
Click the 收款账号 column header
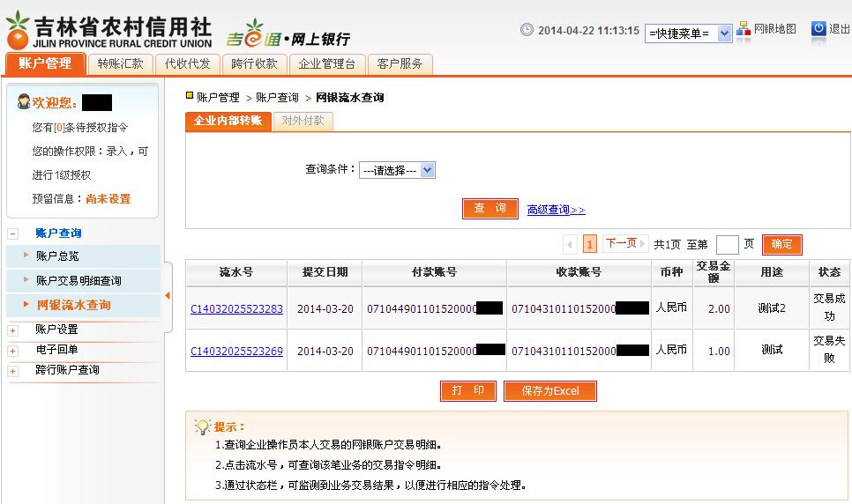tap(579, 272)
